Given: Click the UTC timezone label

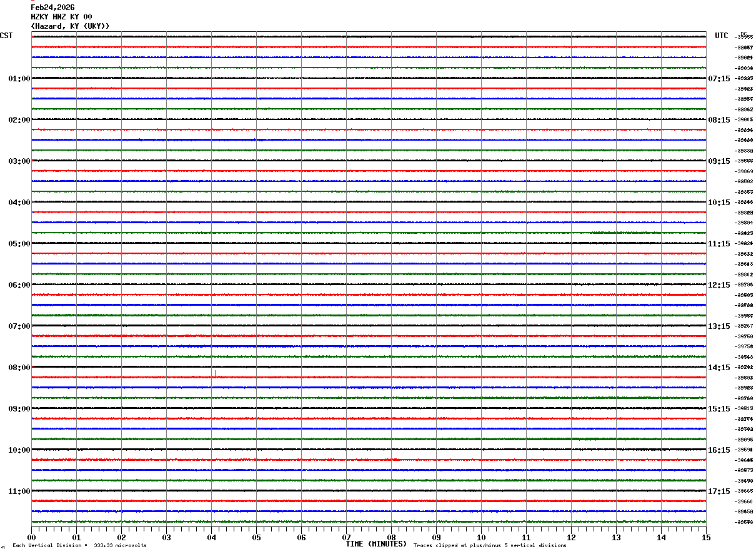Looking at the screenshot, I should (x=722, y=36).
